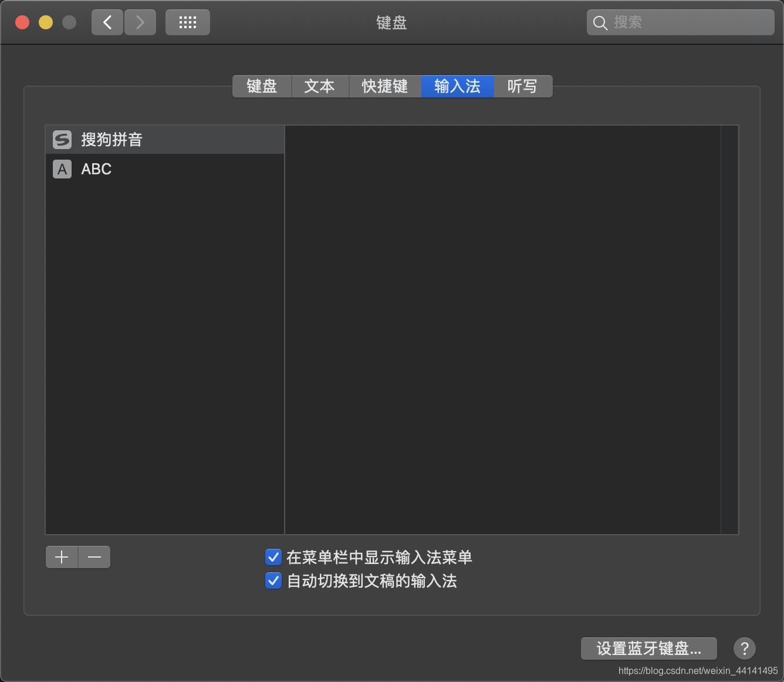Go back with the left chevron button
Viewport: 784px width, 682px height.
107,22
